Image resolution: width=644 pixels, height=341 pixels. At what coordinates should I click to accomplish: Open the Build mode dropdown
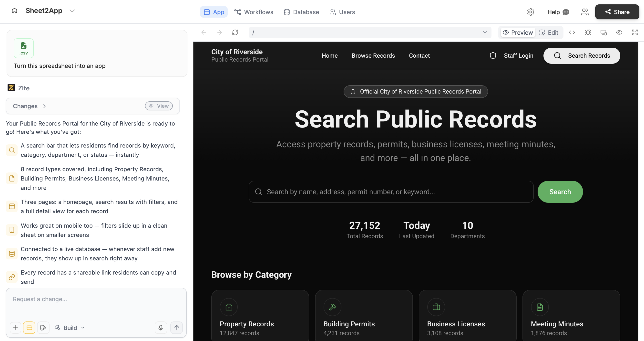pos(70,328)
